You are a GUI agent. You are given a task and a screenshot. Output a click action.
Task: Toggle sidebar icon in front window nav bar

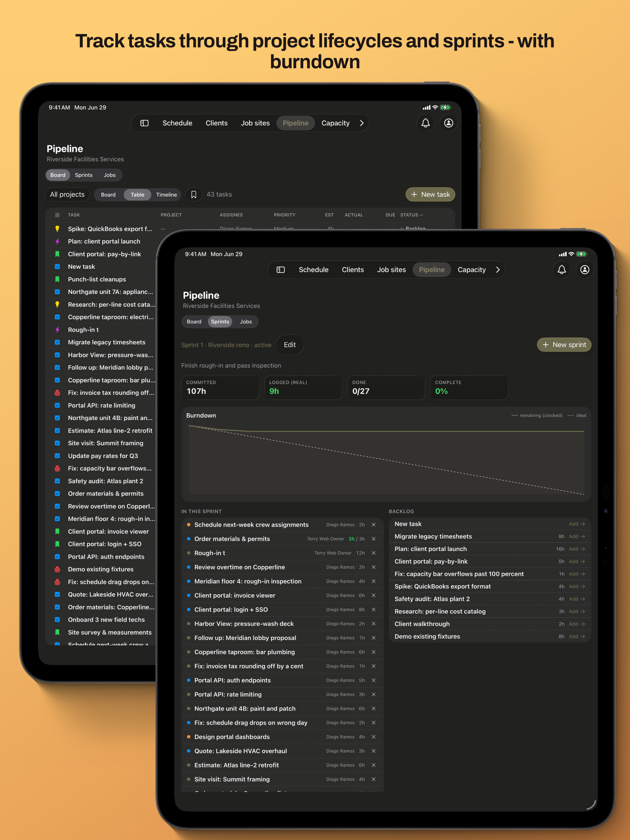tap(281, 270)
